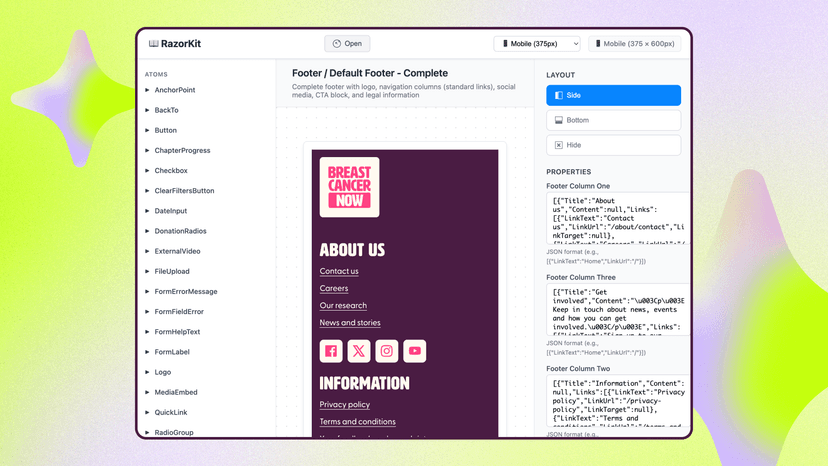Click the Our research footer link
Viewport: 828px width, 466px height.
[343, 305]
